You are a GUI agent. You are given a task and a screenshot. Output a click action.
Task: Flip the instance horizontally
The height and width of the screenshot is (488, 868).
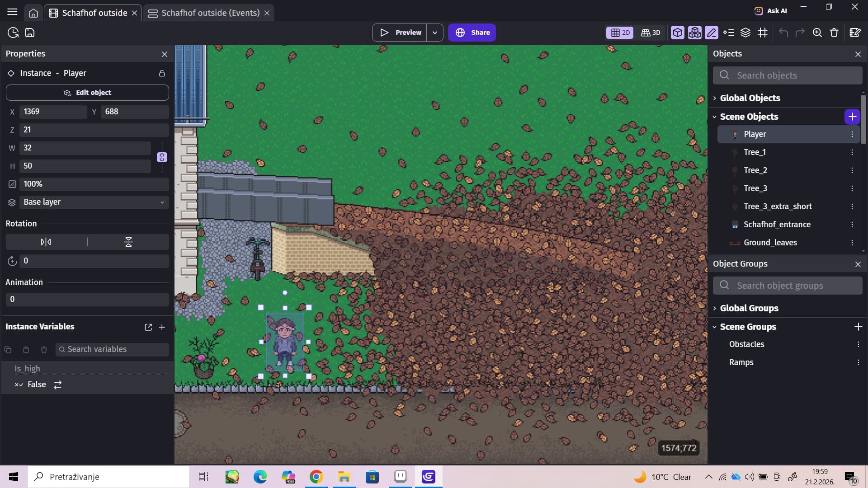[x=46, y=242]
